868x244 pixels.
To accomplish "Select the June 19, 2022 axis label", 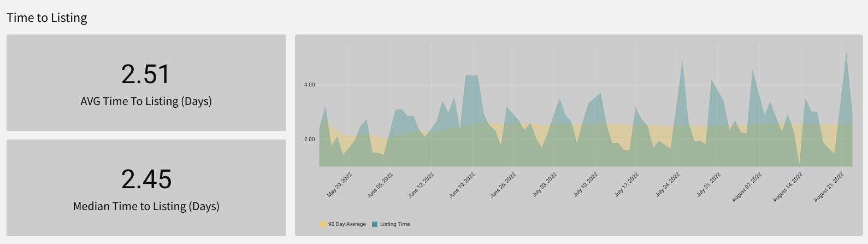I will pos(463,185).
